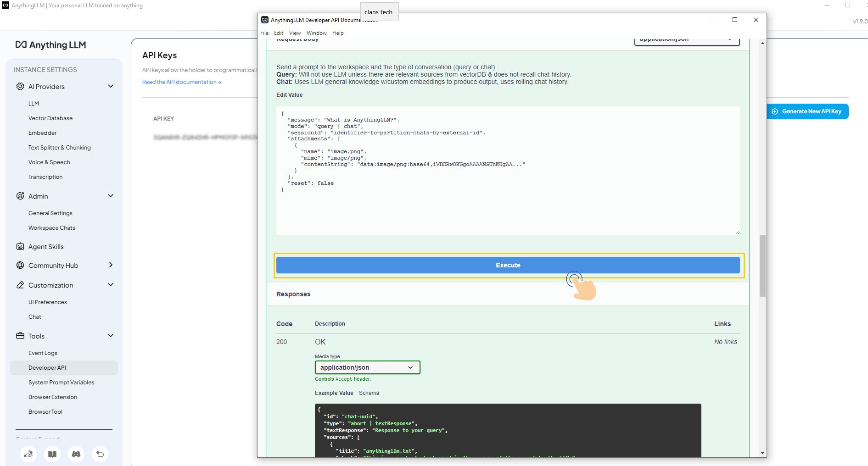Open the Read the API documentation link
Image resolution: width=868 pixels, height=466 pixels.
coord(181,82)
